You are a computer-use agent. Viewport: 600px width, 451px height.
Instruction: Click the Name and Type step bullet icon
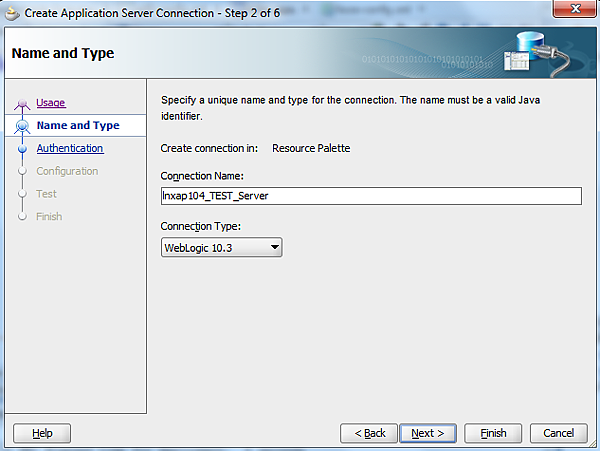pos(22,126)
